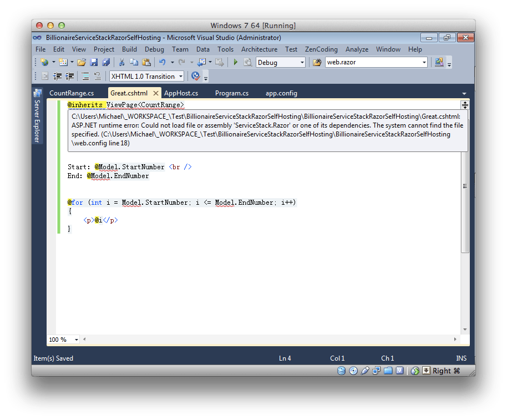This screenshot has height=420, width=507.
Task: Click the VirtualBox hard disk status icon
Action: tap(342, 371)
